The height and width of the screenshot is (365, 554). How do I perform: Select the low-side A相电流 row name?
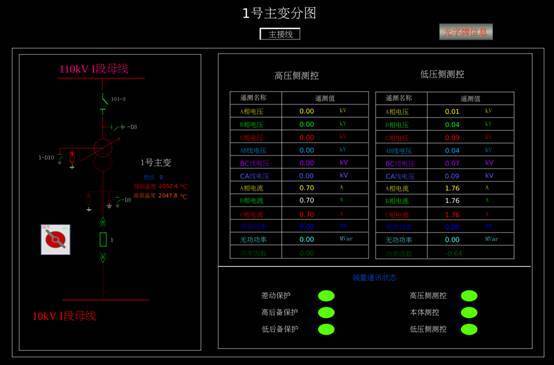[397, 189]
